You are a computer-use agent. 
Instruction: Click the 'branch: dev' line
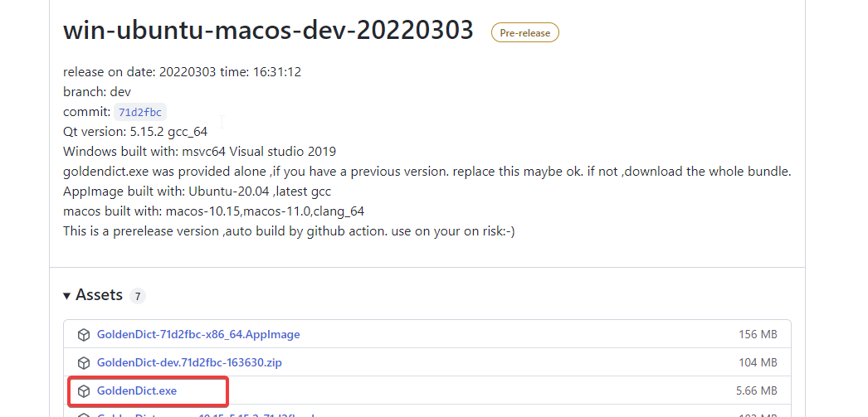coord(97,92)
